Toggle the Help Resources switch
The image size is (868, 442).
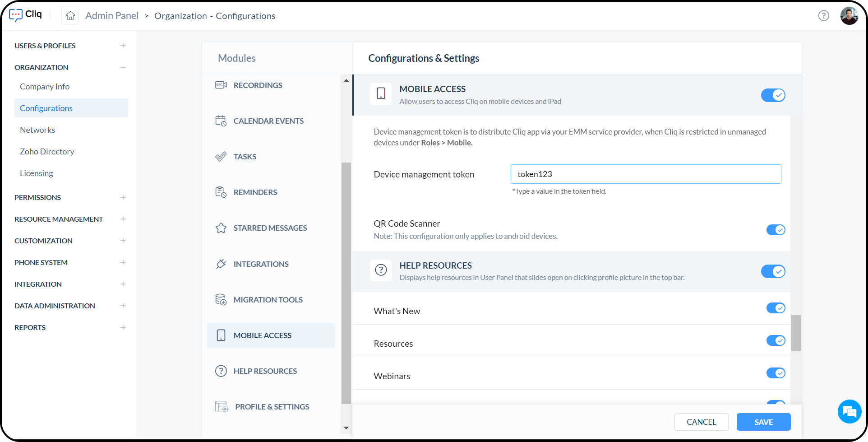(773, 271)
